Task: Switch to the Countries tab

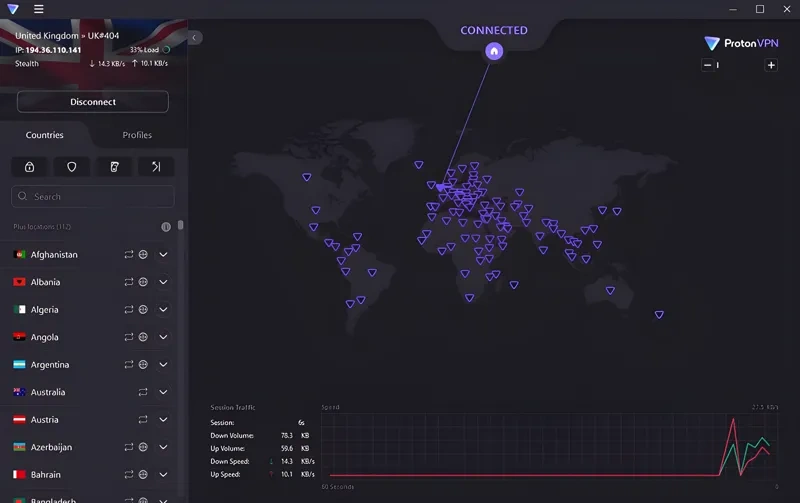Action: point(45,135)
